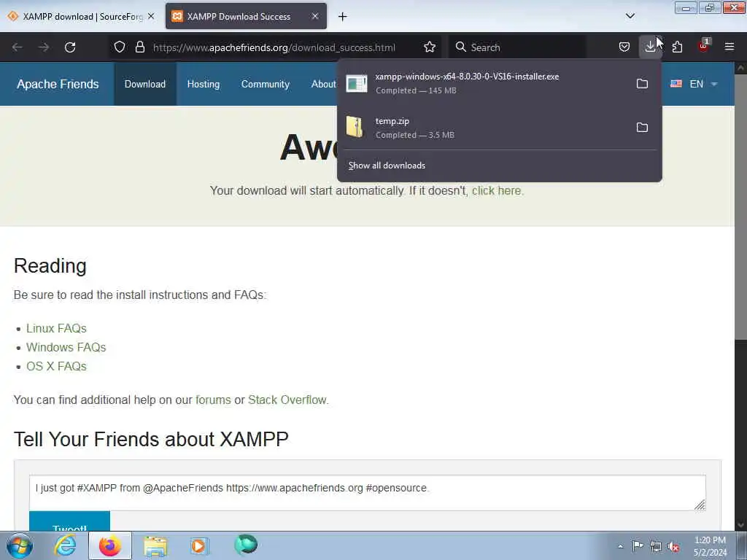This screenshot has width=747, height=560.
Task: Click the network tray icon
Action: tap(656, 546)
